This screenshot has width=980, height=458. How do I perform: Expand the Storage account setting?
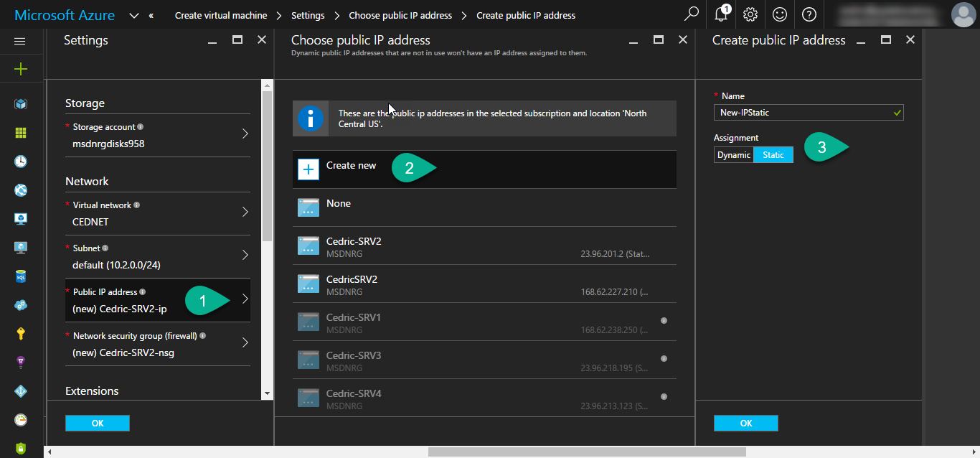(x=158, y=135)
